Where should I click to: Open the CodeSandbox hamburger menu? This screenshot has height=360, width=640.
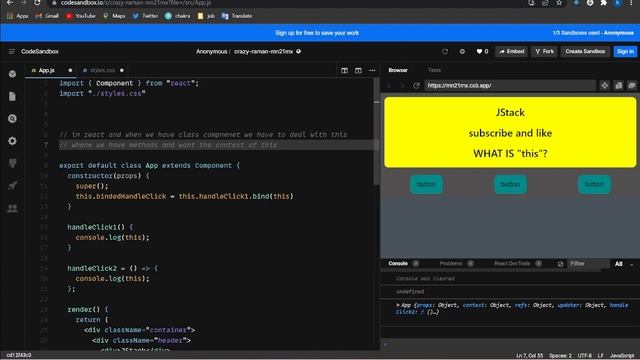pos(11,51)
